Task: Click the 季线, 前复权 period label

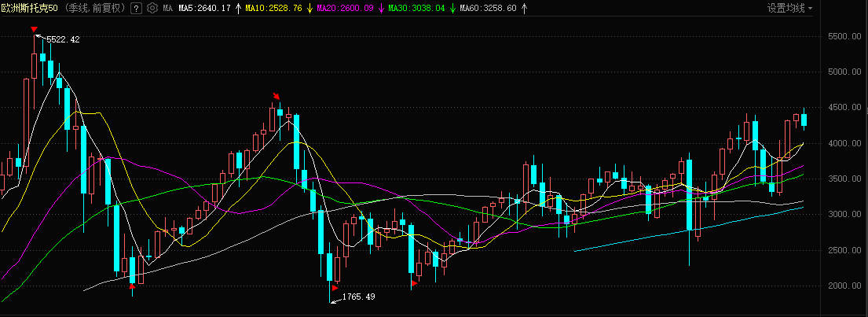Action: click(94, 8)
